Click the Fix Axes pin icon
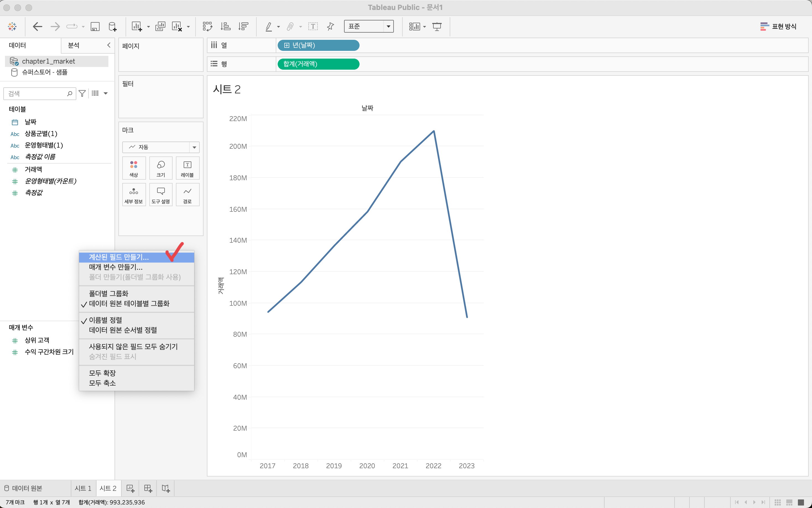This screenshot has height=508, width=812. tap(330, 26)
